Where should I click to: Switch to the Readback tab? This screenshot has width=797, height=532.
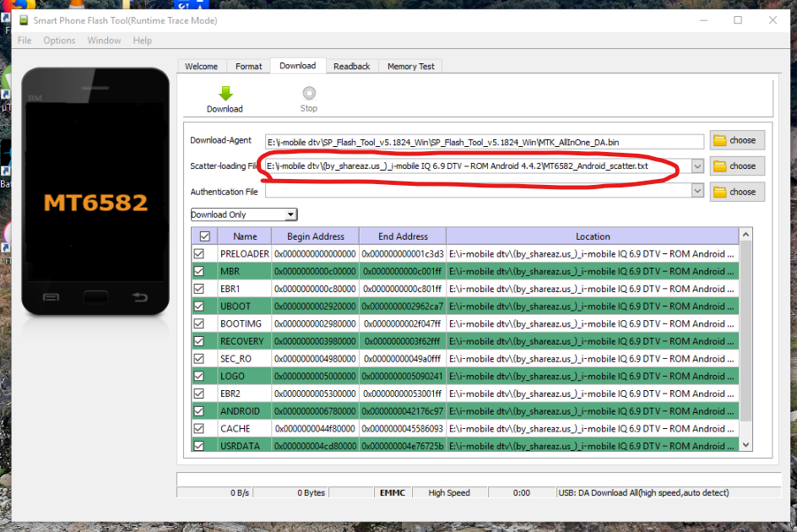click(352, 66)
